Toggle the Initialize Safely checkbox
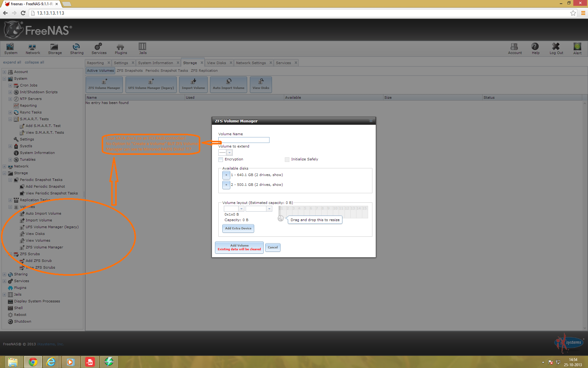Viewport: 588px width, 368px height. 287,159
